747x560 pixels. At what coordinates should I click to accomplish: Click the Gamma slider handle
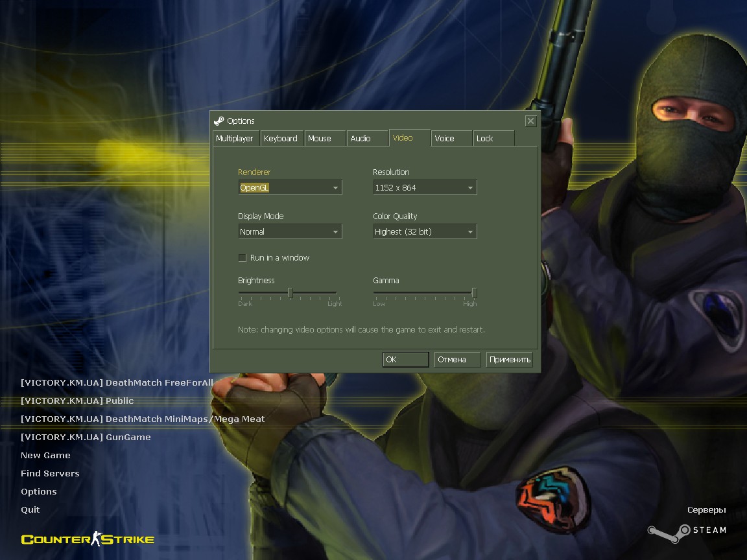474,293
